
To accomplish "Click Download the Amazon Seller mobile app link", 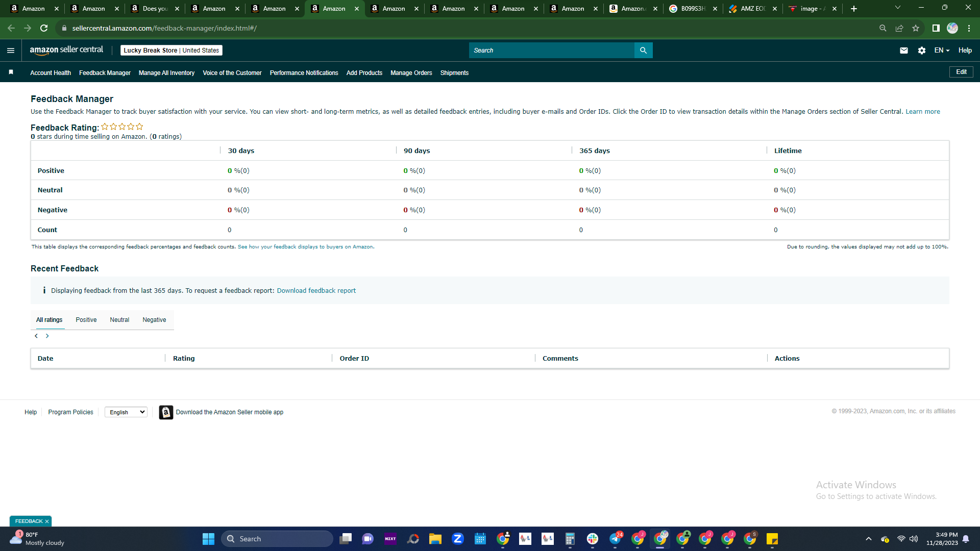I will click(x=230, y=412).
